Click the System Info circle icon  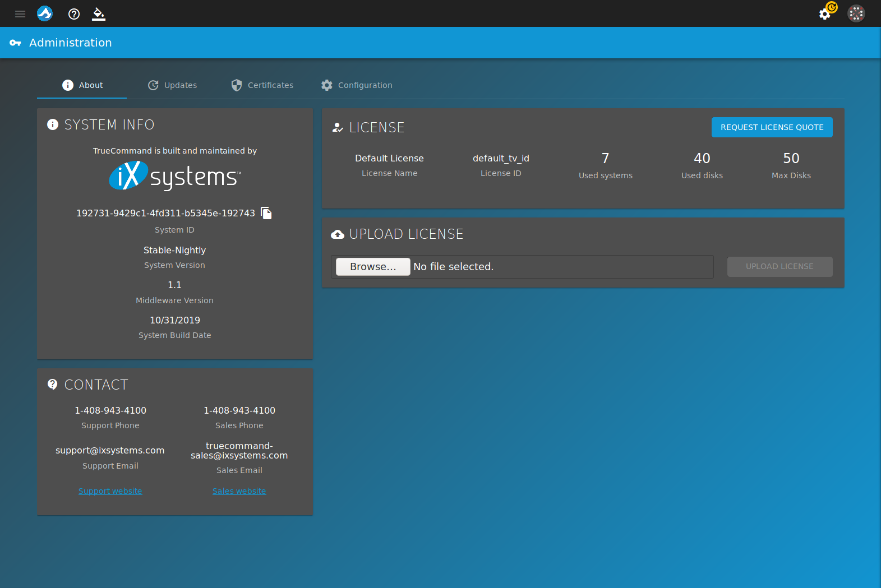[x=53, y=124]
